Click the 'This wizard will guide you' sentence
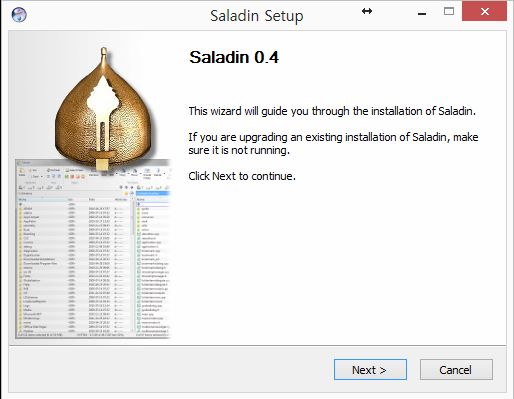Viewport: 514px width, 399px height. point(332,111)
